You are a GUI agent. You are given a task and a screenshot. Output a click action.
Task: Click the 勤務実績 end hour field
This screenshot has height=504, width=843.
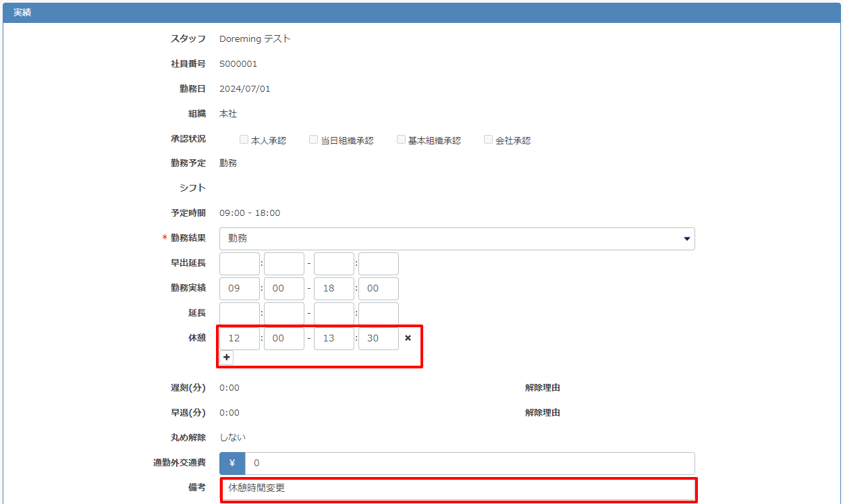point(334,289)
